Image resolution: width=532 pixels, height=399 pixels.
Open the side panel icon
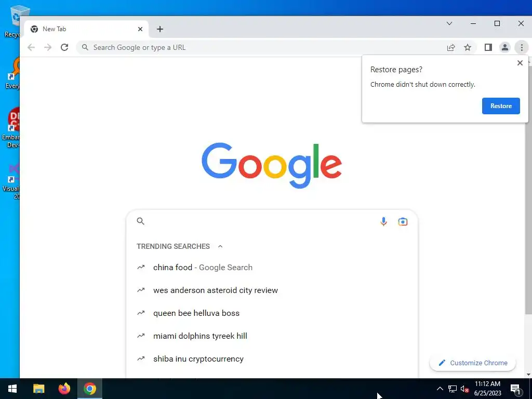pos(488,47)
